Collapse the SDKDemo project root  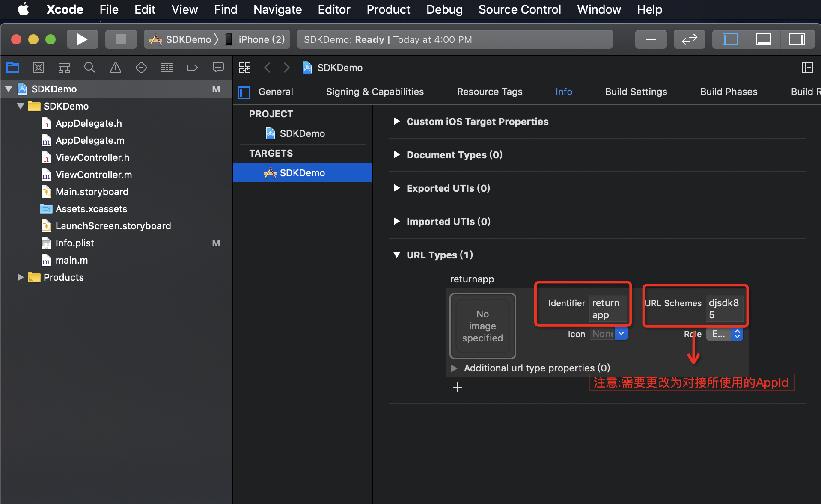(9, 89)
